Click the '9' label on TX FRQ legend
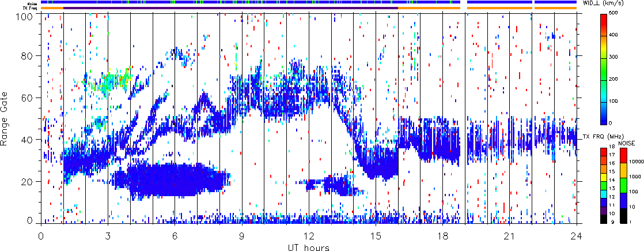 click(612, 222)
